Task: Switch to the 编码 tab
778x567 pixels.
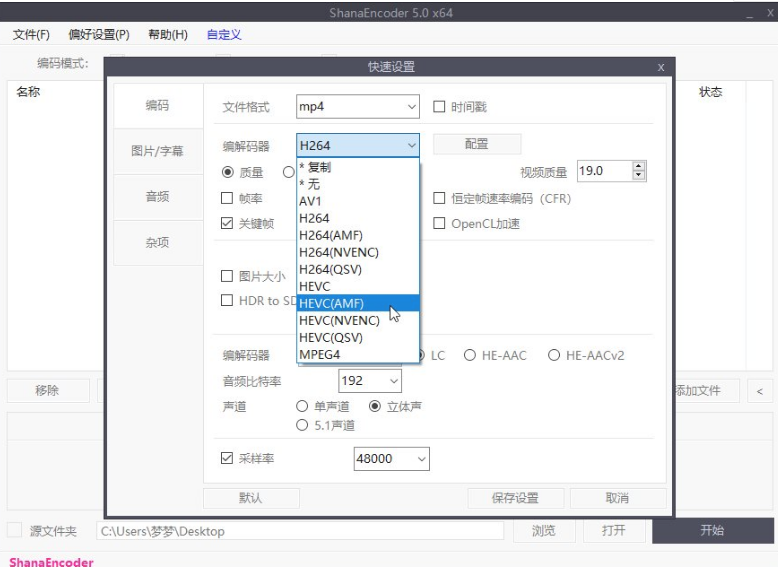Action: click(x=158, y=105)
